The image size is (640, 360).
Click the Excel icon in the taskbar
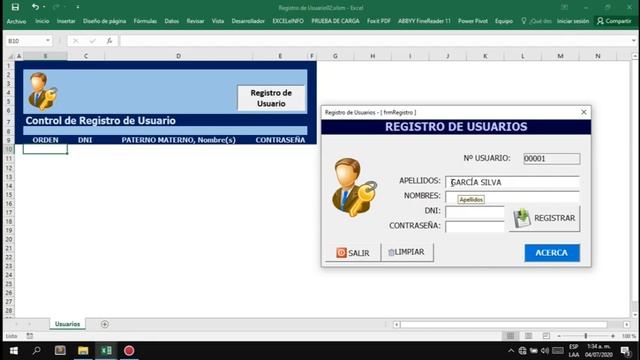106,350
